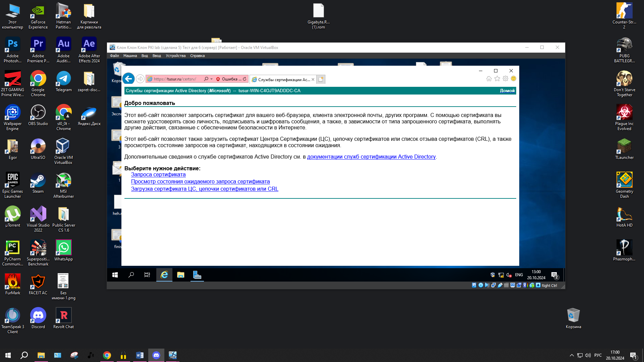This screenshot has width=644, height=362.
Task: Open VirtualBox 'Устройства' menu
Action: pos(176,56)
